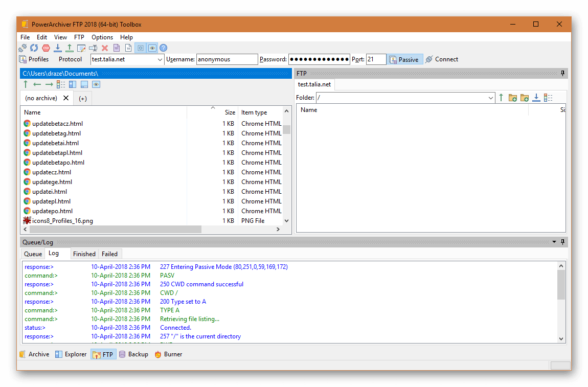Image resolution: width=588 pixels, height=387 pixels.
Task: Open the File menu
Action: [x=25, y=37]
